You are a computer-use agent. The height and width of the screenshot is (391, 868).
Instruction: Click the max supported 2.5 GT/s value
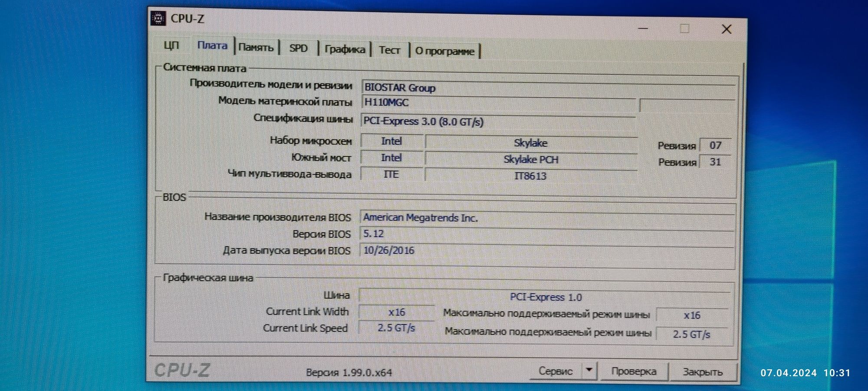click(x=692, y=334)
